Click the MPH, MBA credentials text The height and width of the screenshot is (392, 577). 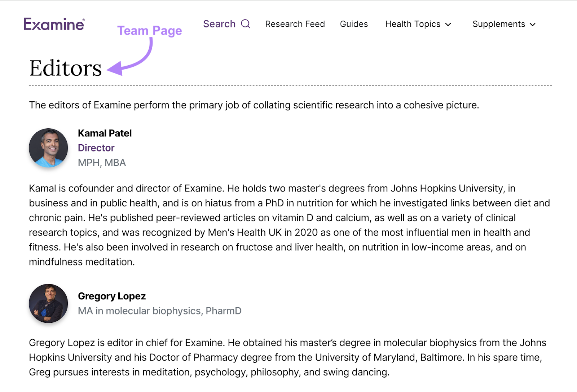(x=102, y=163)
